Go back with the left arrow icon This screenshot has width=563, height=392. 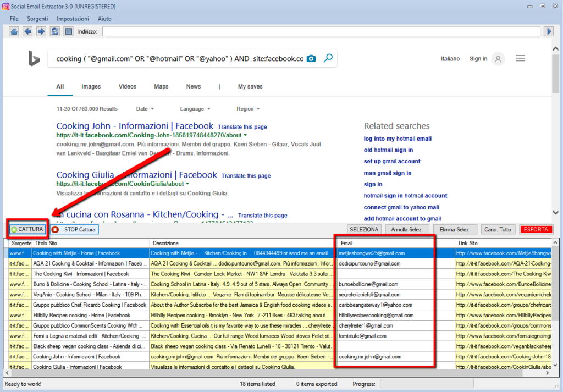[27, 31]
